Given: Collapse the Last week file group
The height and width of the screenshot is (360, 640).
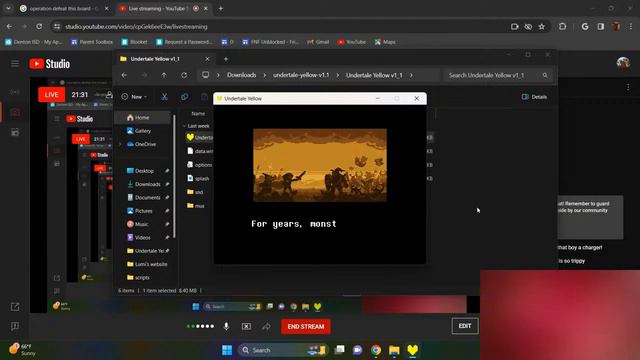Looking at the screenshot, I should (x=184, y=126).
